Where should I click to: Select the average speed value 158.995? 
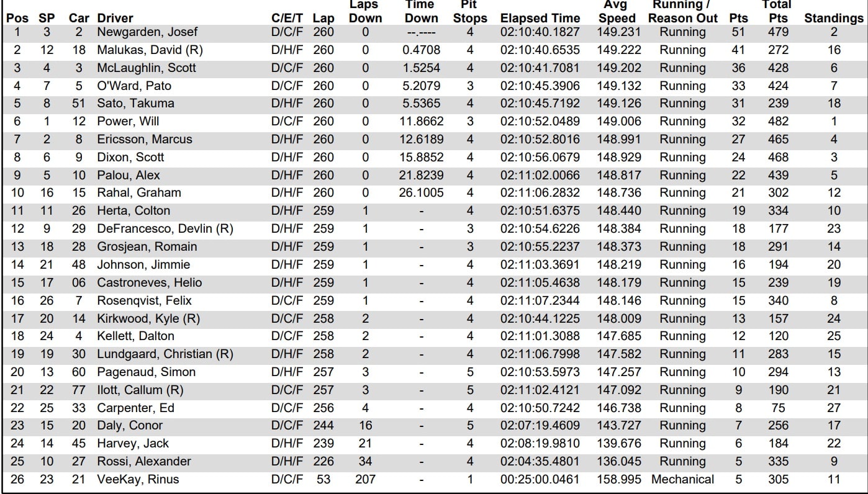click(x=617, y=479)
